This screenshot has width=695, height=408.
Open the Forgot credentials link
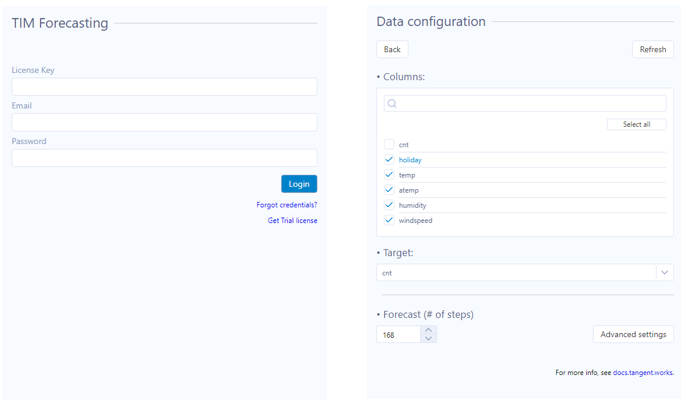click(x=286, y=205)
